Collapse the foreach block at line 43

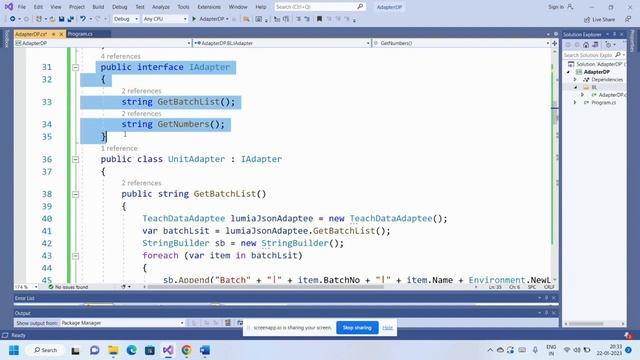(x=76, y=256)
